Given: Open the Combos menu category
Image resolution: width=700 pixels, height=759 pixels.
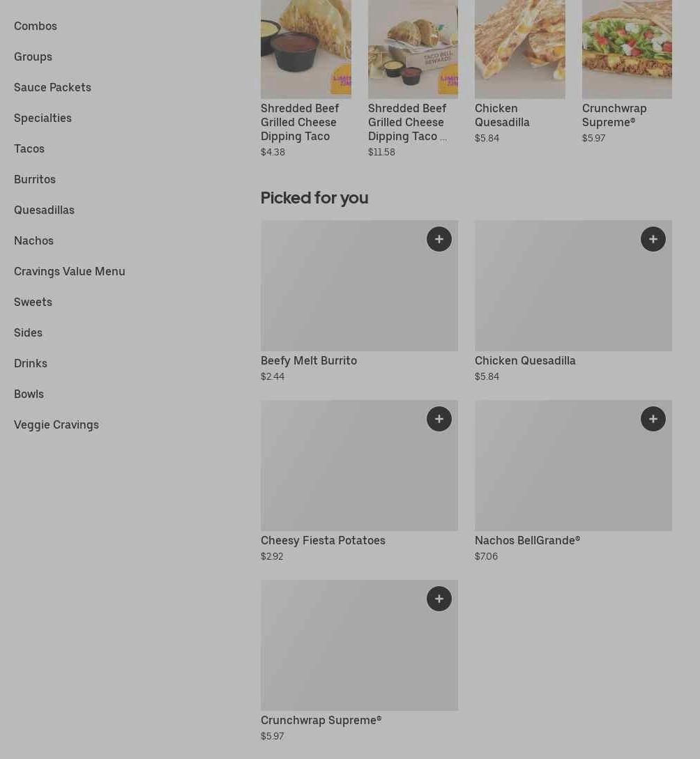Looking at the screenshot, I should [x=36, y=26].
